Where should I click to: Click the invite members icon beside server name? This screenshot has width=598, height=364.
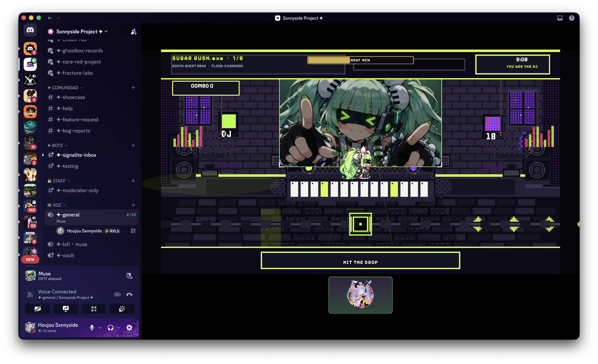[133, 32]
